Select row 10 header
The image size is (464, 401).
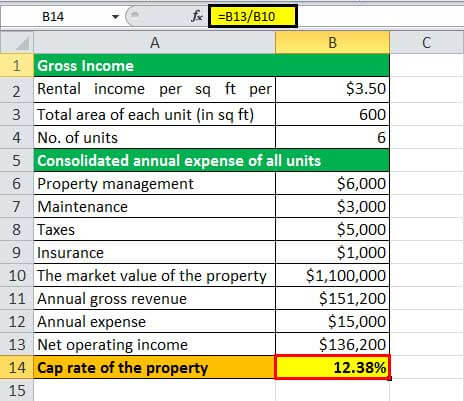pyautogui.click(x=17, y=275)
